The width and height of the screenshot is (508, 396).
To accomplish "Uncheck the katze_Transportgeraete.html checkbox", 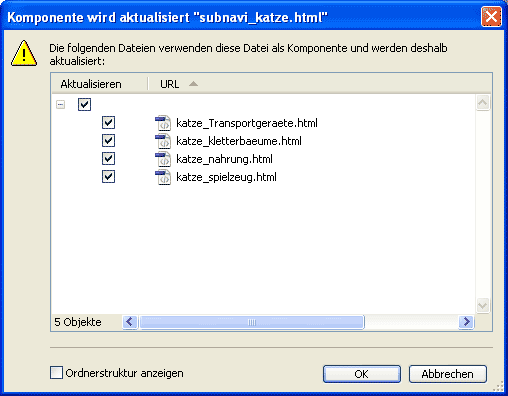I will point(108,123).
